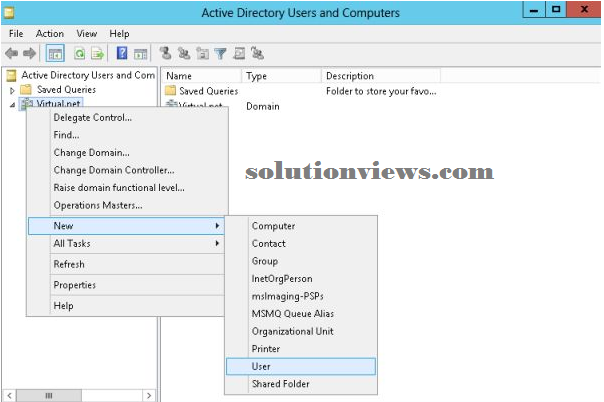Select Raise domain functional level...
The image size is (604, 402).
click(x=126, y=188)
